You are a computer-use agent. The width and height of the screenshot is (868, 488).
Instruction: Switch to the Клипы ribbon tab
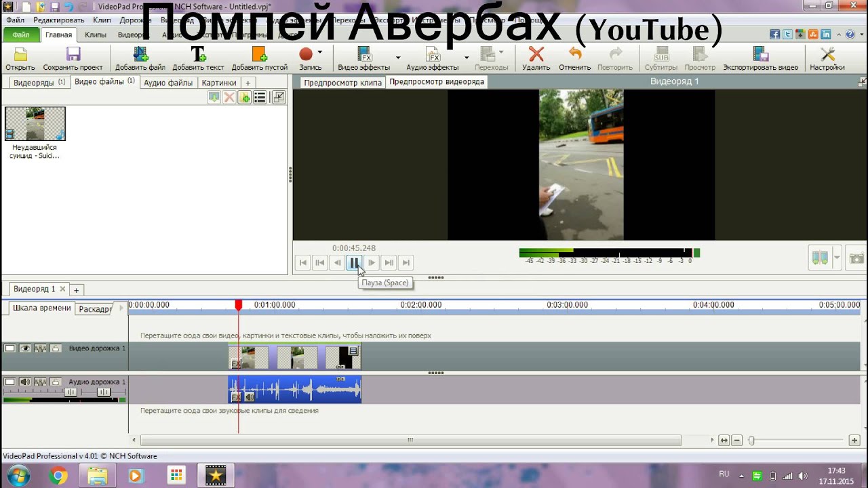(96, 35)
